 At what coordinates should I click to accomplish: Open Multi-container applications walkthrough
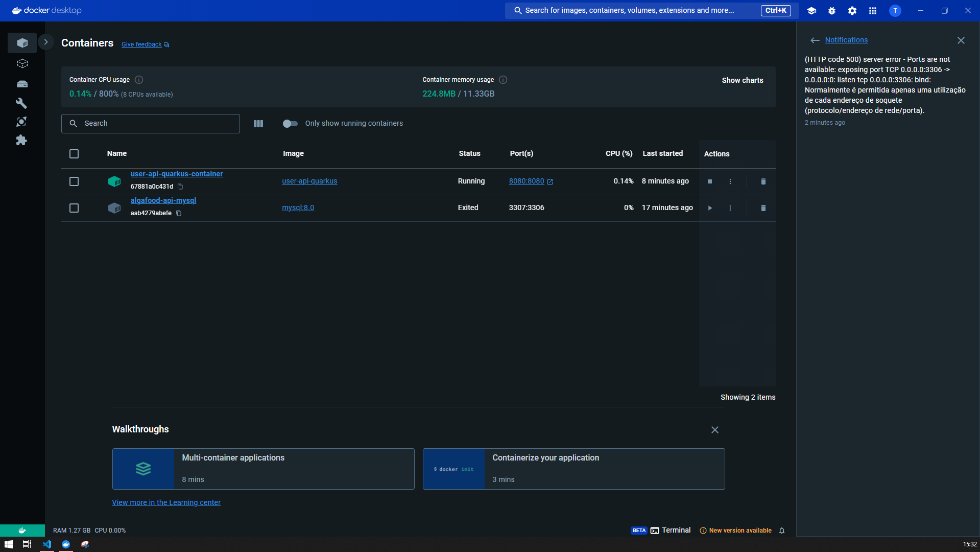[263, 469]
